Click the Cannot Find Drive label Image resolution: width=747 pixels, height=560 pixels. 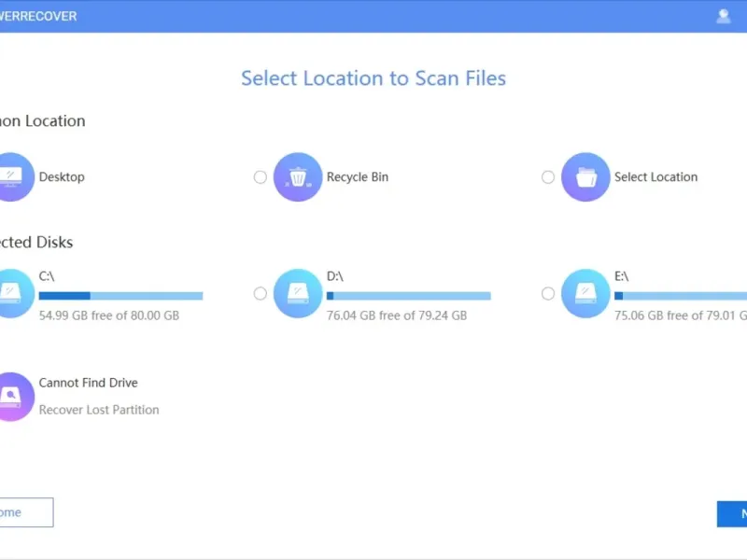(x=88, y=383)
